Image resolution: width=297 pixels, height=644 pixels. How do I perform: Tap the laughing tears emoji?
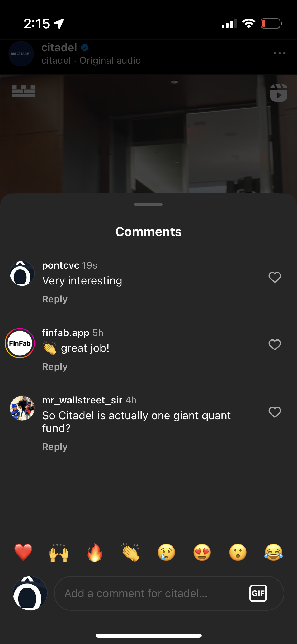pos(274,552)
